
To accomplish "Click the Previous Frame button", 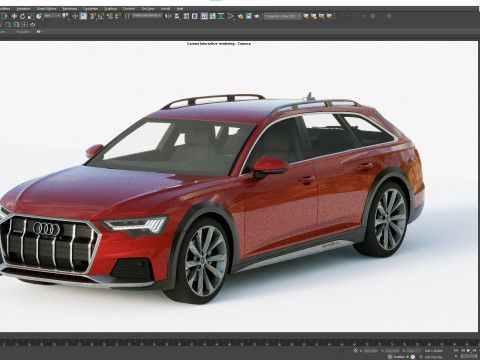I will [463, 351].
